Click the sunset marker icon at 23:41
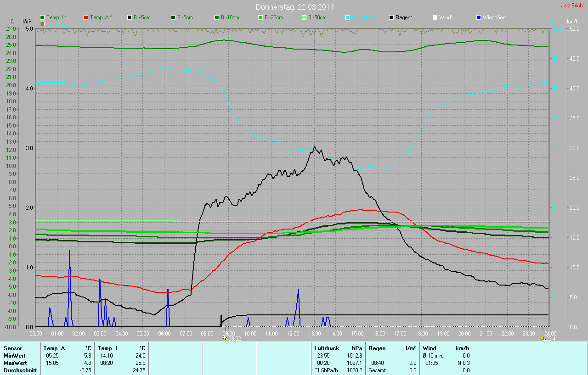Viewport: 588px width, 375px height. pyautogui.click(x=543, y=338)
